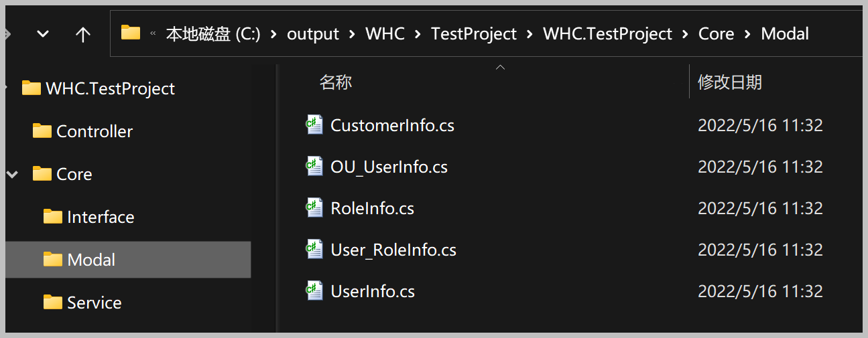Screen dimensions: 868x338
Task: Go to output folder in breadcrumb
Action: pos(312,33)
